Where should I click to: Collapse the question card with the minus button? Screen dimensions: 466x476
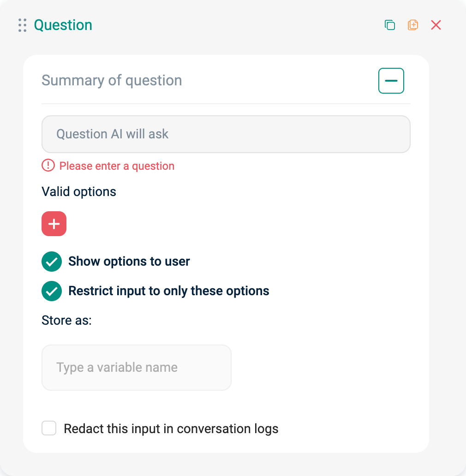click(391, 80)
